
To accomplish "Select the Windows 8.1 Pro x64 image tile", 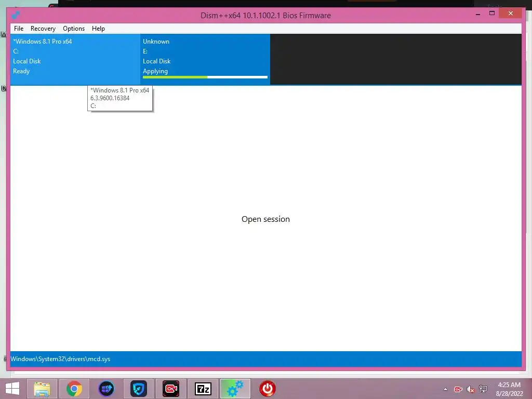I will tap(75, 59).
